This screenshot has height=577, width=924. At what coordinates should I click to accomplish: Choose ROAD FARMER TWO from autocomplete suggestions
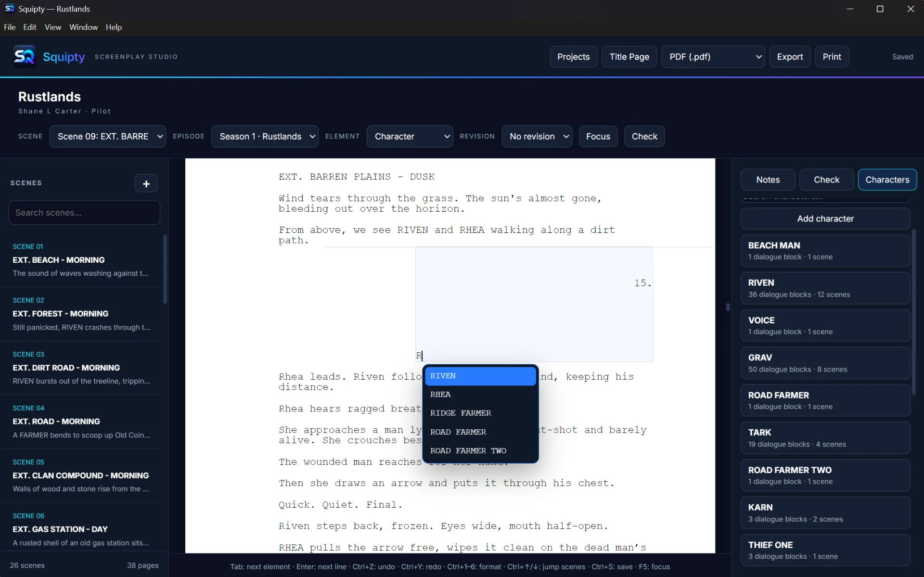[x=480, y=451]
